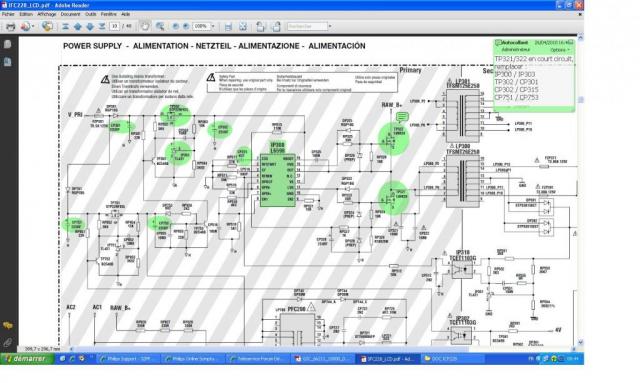Select the Hand tool icon
The width and height of the screenshot is (640, 383).
coord(145,26)
